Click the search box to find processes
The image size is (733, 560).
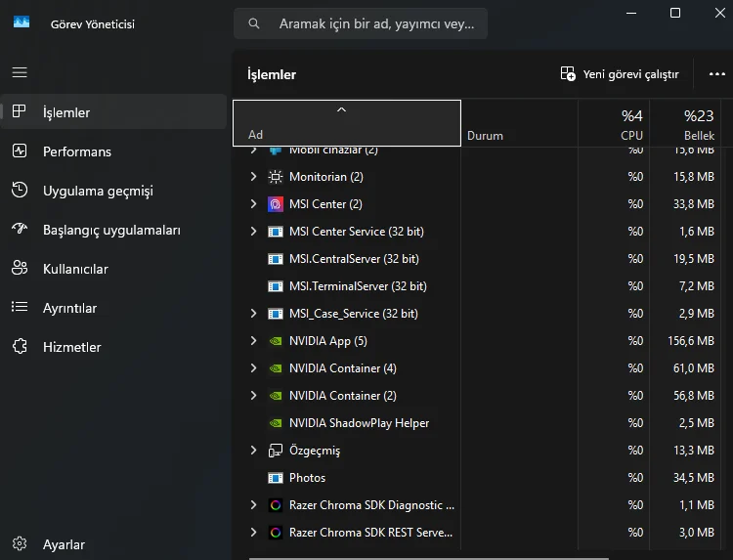(x=362, y=23)
